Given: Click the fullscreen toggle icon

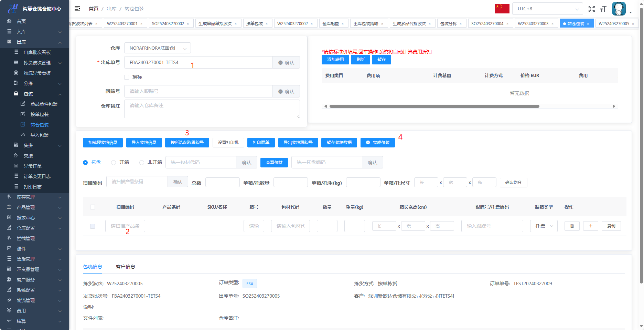Looking at the screenshot, I should tap(591, 9).
